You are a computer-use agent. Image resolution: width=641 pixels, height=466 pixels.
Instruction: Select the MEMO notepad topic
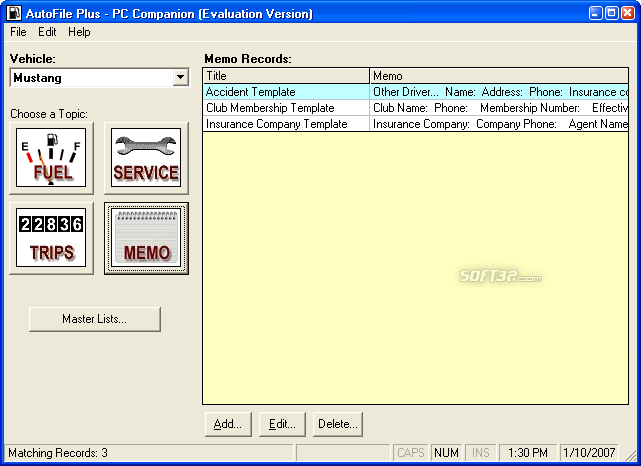[x=146, y=238]
